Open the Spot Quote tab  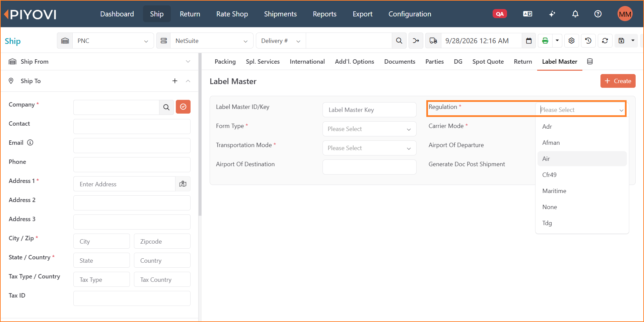[x=488, y=62]
